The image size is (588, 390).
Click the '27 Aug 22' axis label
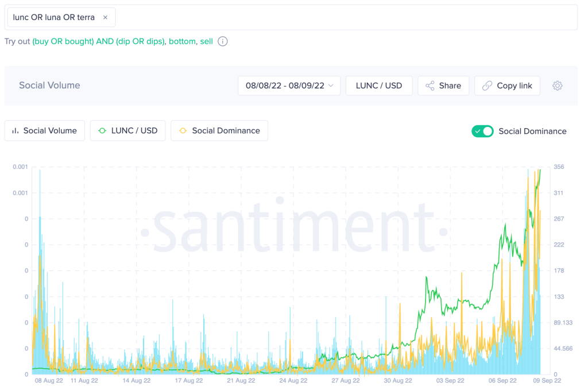345,381
